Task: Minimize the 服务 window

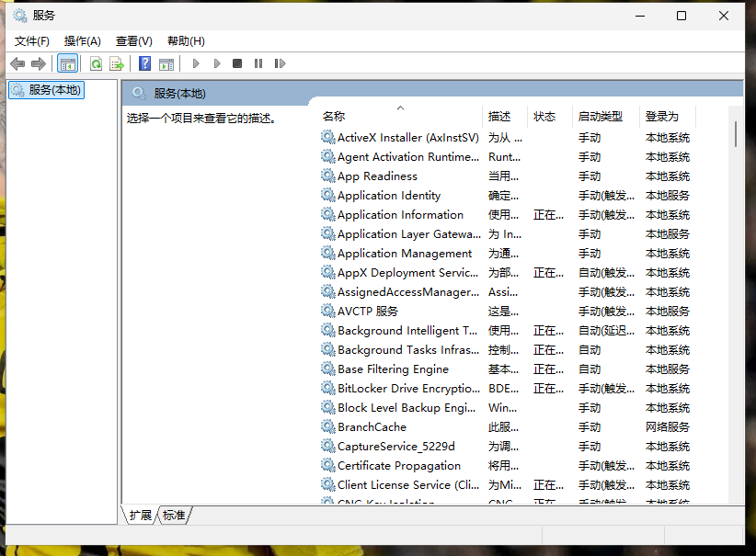Action: [640, 16]
